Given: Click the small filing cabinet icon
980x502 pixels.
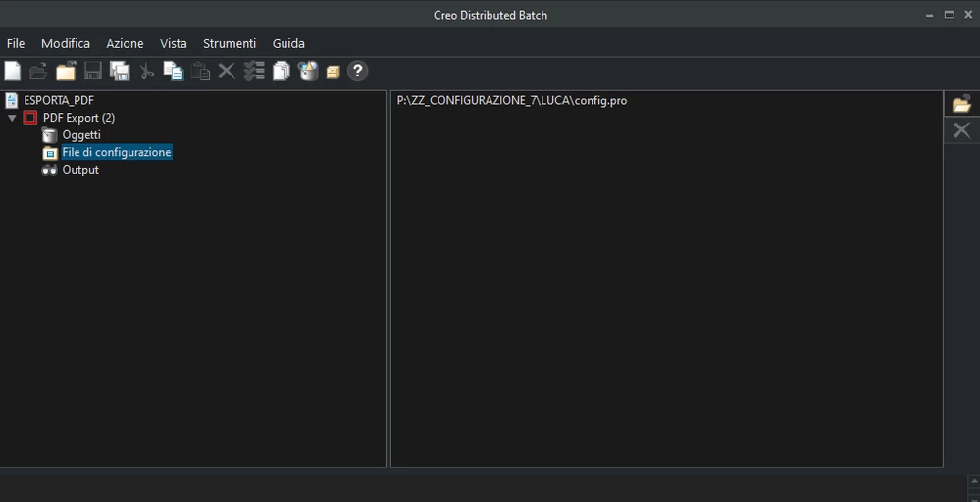Looking at the screenshot, I should 334,73.
